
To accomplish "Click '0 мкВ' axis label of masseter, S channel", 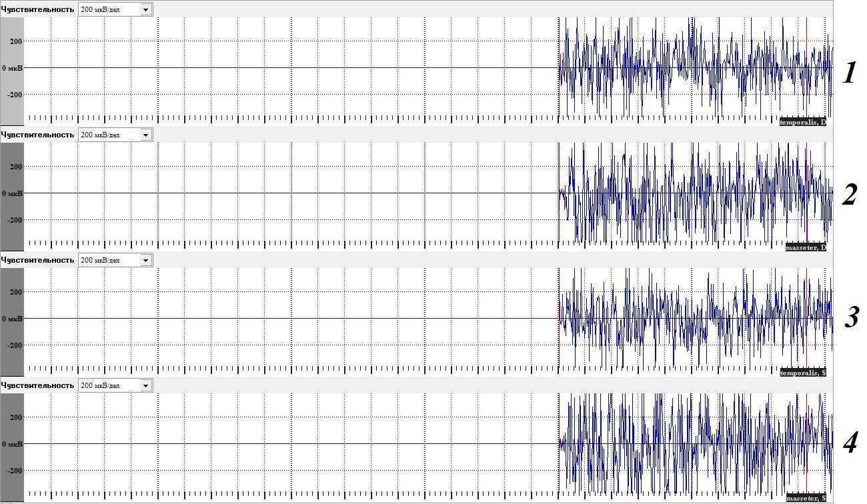I will 12,444.
